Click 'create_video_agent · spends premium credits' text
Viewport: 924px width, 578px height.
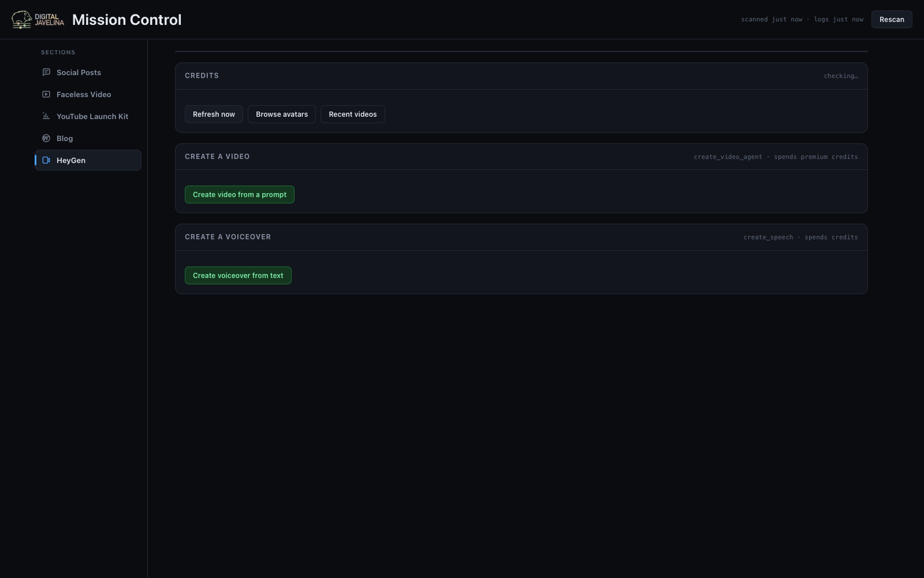pos(776,157)
